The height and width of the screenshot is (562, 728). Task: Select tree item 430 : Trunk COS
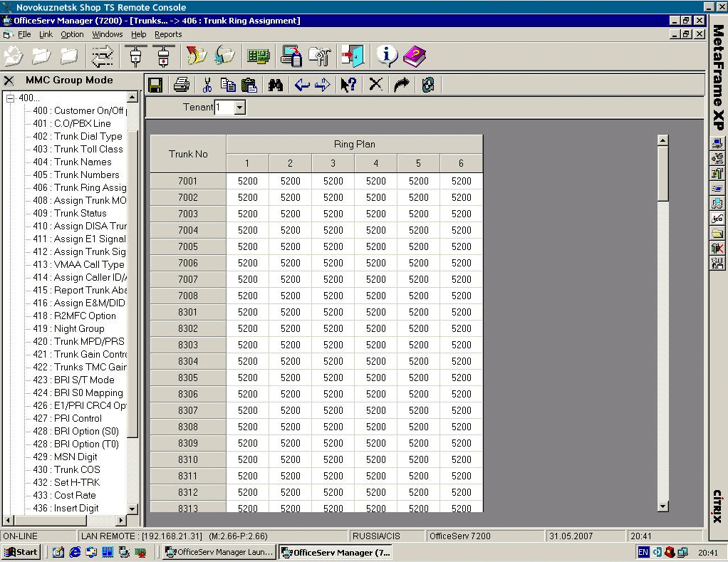[66, 469]
